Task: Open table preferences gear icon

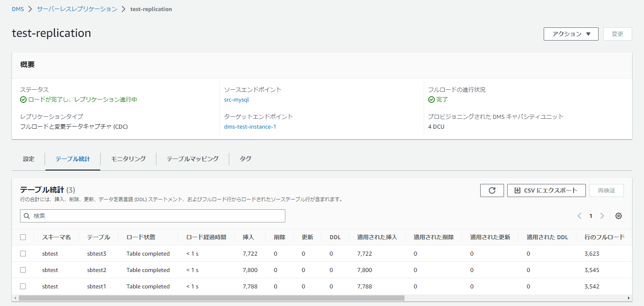Action: tap(618, 216)
